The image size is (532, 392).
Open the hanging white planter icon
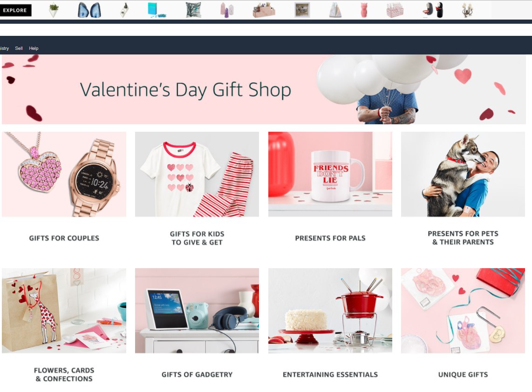click(54, 10)
